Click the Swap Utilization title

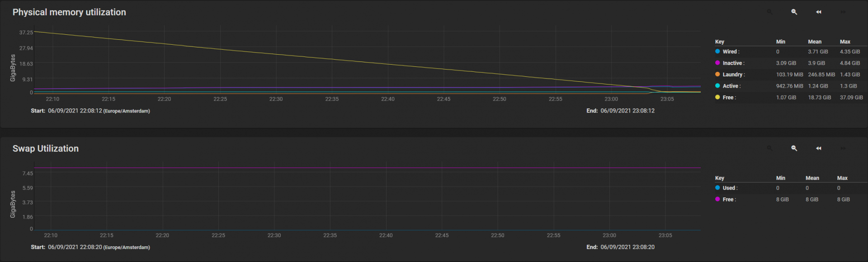46,149
